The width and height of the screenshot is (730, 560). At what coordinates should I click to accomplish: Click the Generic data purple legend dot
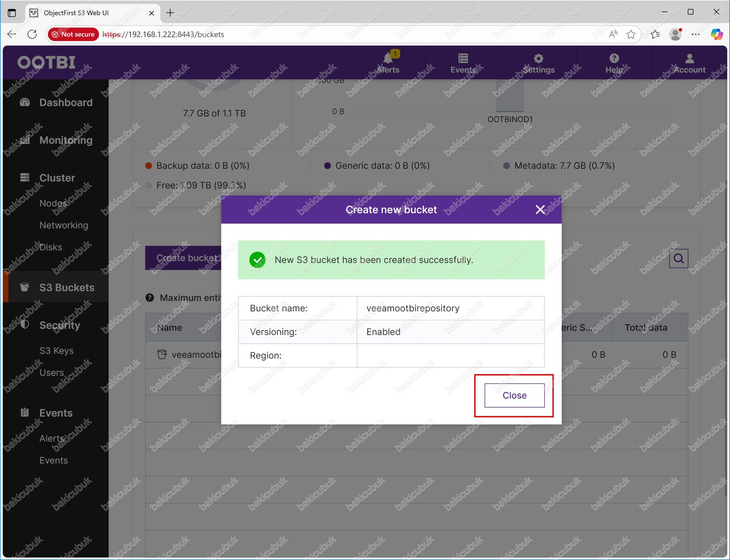pyautogui.click(x=327, y=166)
